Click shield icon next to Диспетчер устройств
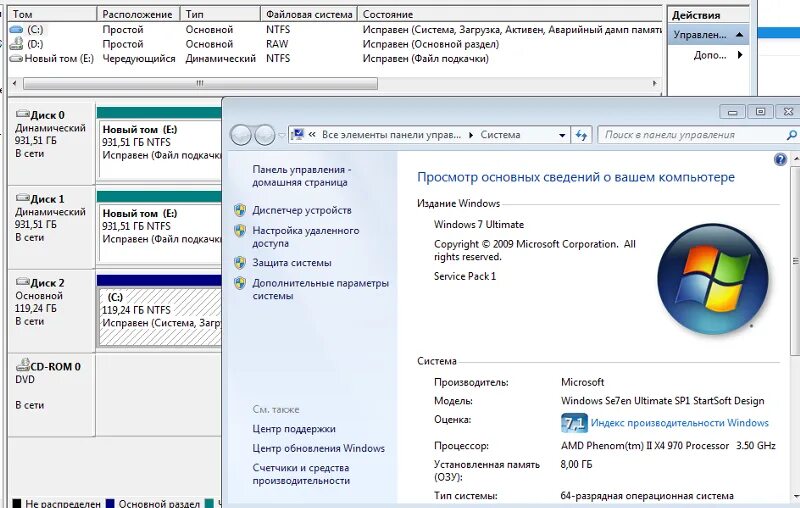 coord(240,210)
